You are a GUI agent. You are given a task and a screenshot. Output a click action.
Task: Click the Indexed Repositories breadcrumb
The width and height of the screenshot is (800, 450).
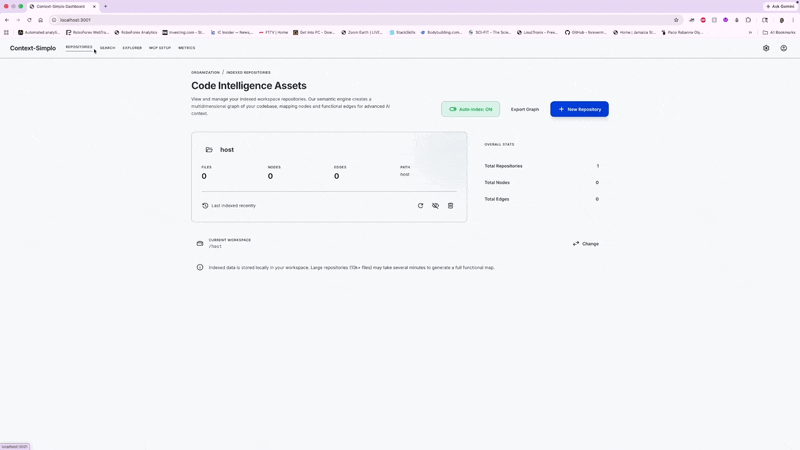coord(248,72)
